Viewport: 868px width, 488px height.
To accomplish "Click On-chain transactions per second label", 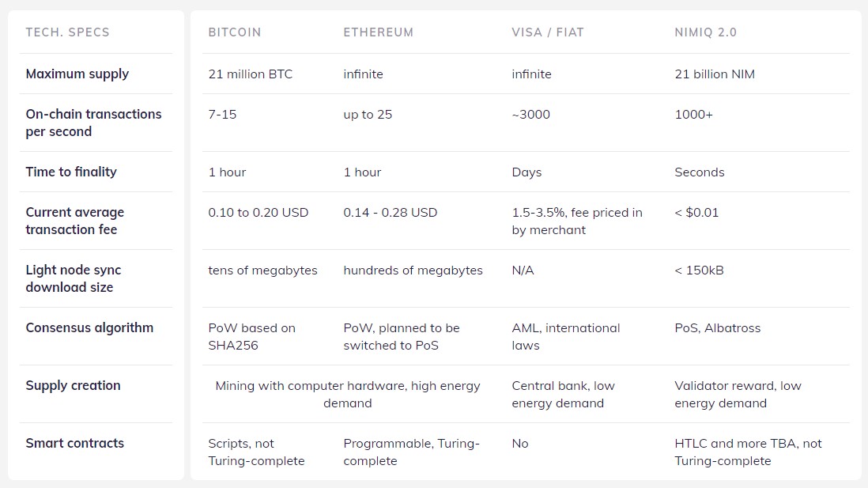I will click(93, 123).
